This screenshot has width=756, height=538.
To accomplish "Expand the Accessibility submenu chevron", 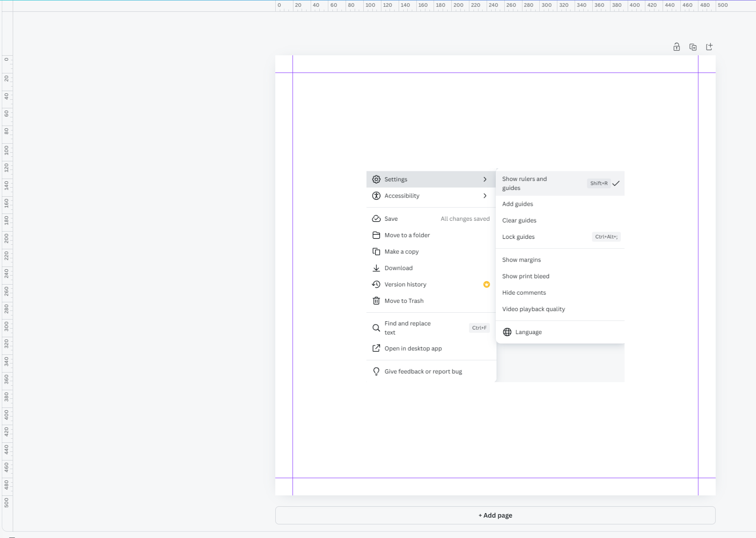I will [x=485, y=196].
